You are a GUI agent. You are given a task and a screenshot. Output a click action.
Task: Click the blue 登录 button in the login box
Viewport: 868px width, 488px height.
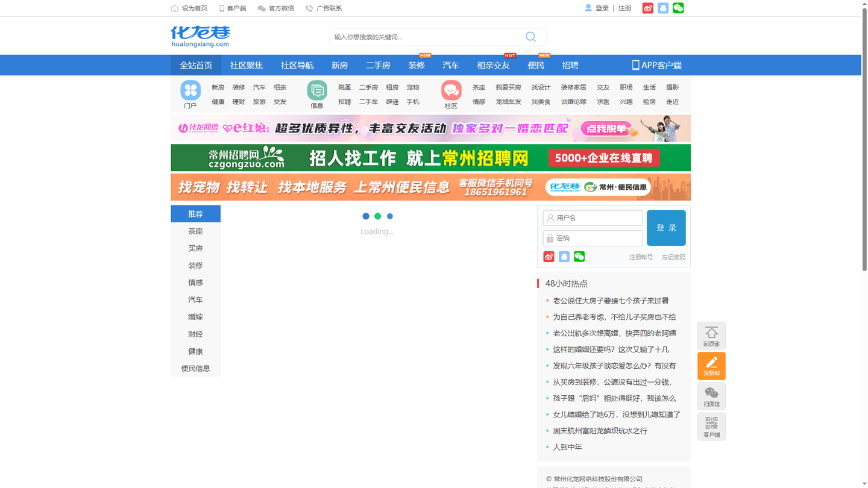pyautogui.click(x=666, y=228)
